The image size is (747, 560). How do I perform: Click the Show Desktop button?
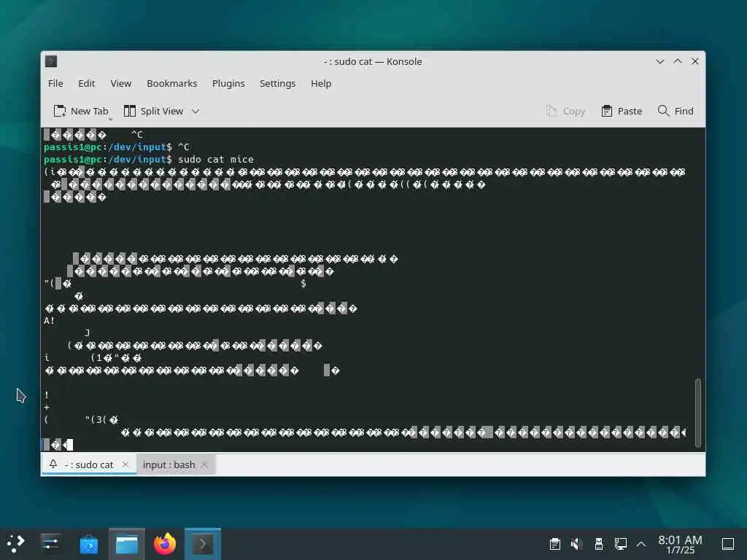727,544
